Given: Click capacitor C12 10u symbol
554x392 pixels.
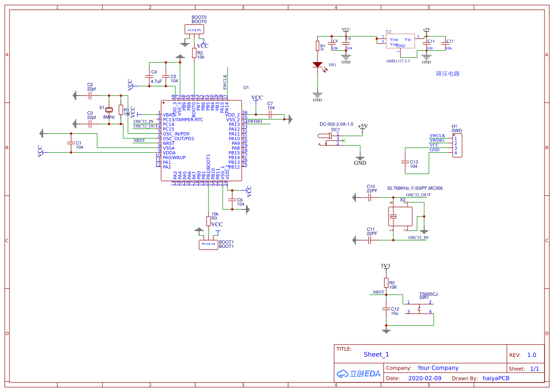Looking at the screenshot, I should click(x=386, y=309).
